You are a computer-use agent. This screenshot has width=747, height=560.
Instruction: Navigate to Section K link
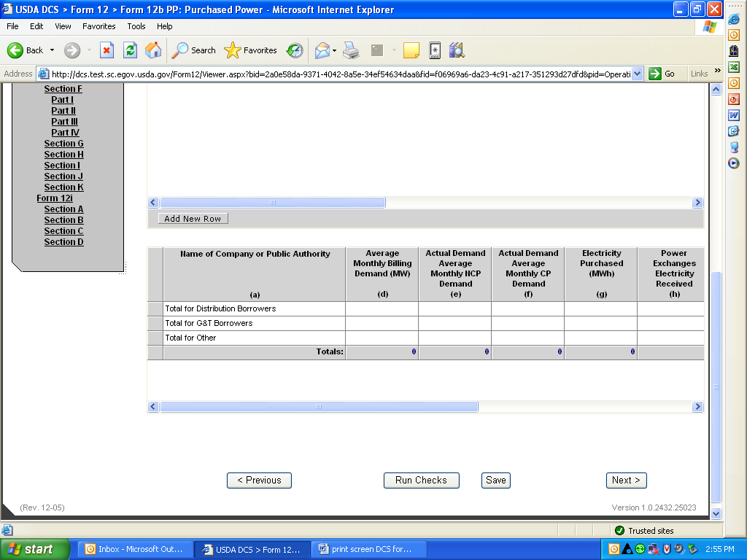point(64,187)
